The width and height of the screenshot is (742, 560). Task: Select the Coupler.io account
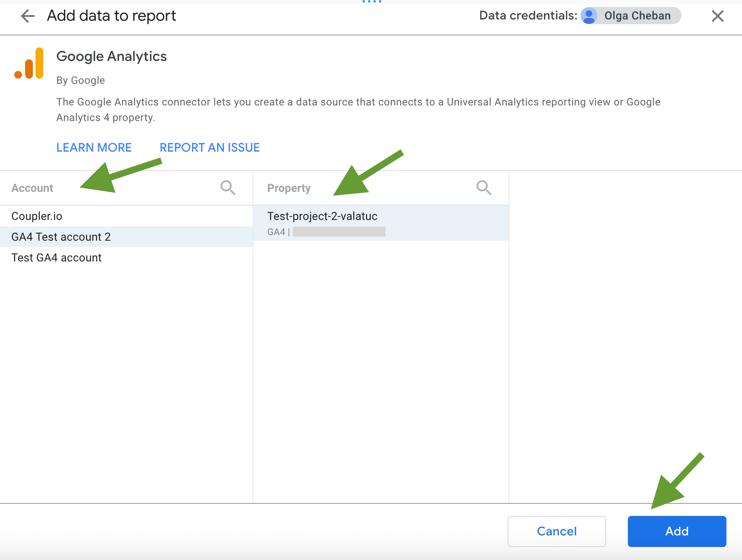click(126, 216)
